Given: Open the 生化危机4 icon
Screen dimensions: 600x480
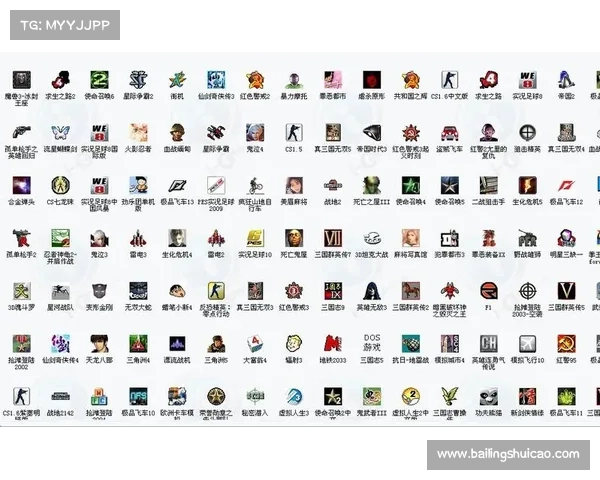Looking at the screenshot, I should pos(177,238).
